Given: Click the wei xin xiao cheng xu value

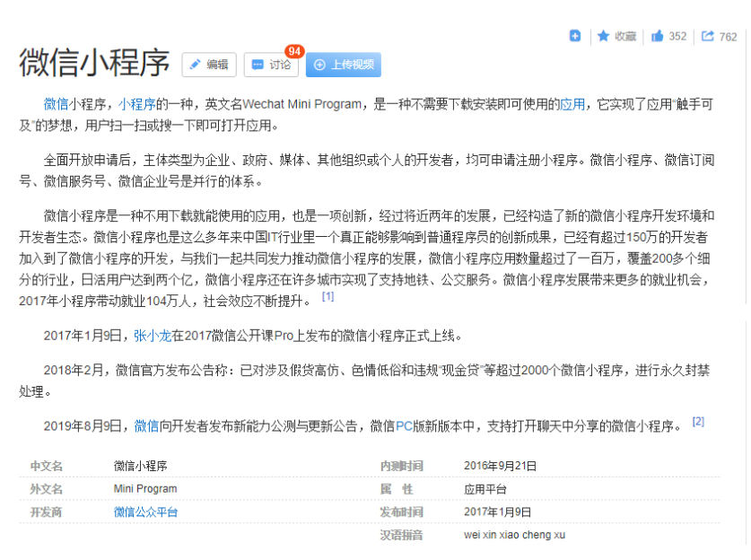Looking at the screenshot, I should pyautogui.click(x=514, y=535).
